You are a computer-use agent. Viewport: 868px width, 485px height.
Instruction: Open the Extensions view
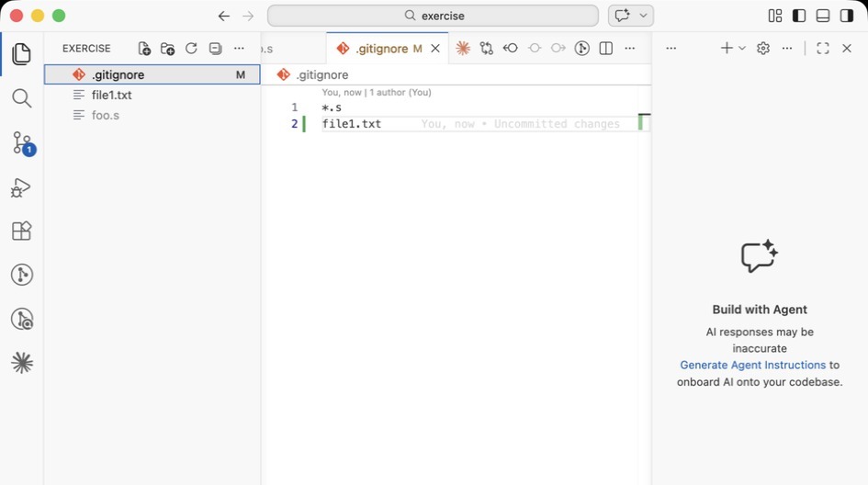click(x=21, y=231)
